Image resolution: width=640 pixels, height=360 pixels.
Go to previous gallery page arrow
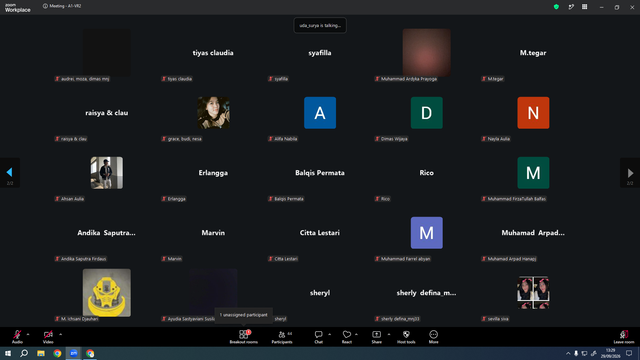coord(10,173)
